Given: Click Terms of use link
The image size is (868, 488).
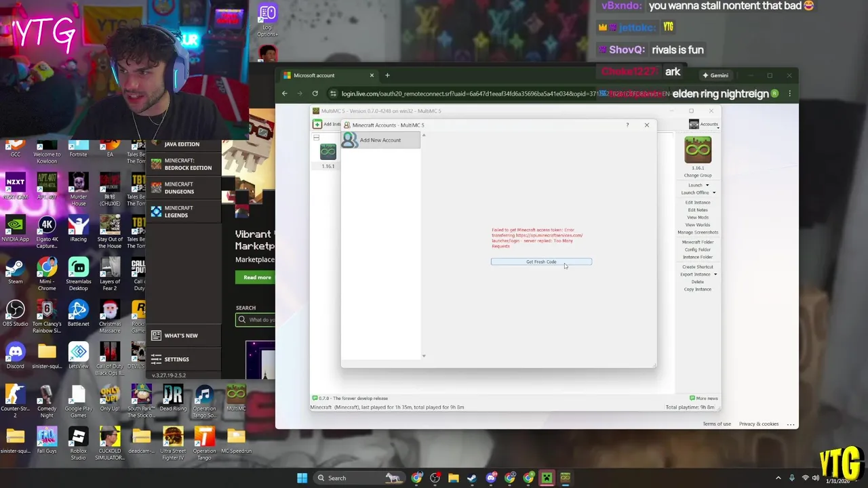Looking at the screenshot, I should 717,424.
